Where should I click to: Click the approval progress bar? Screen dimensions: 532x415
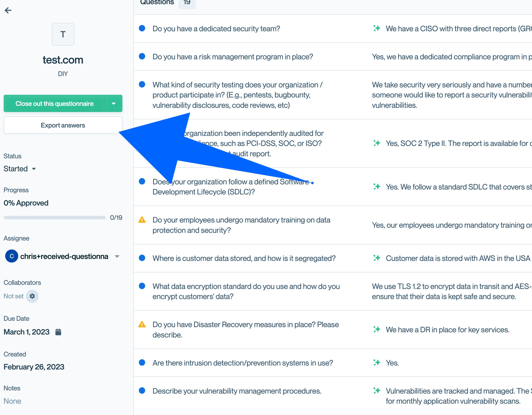click(x=54, y=218)
